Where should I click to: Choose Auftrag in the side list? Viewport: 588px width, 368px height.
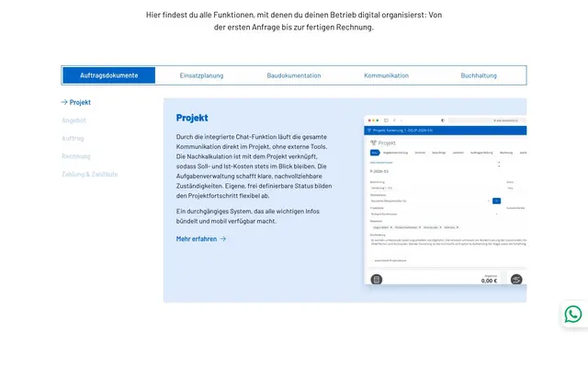point(73,138)
